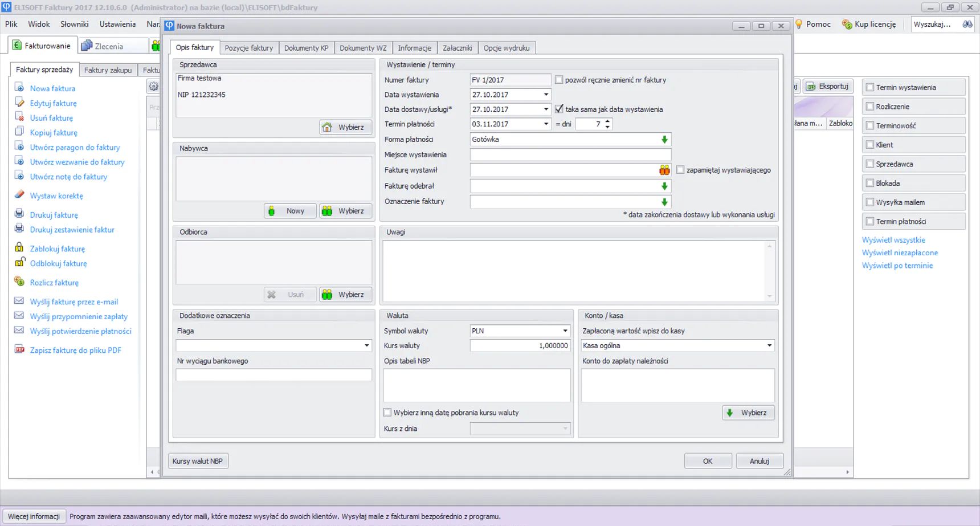
Task: Enable pozwól ręcznie zmienić nr faktury checkbox
Action: point(559,80)
